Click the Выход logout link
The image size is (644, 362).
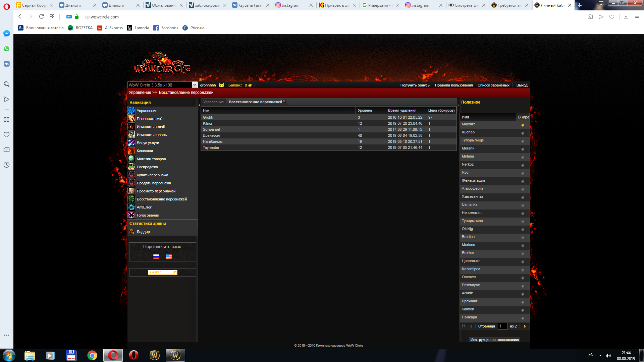pyautogui.click(x=522, y=85)
